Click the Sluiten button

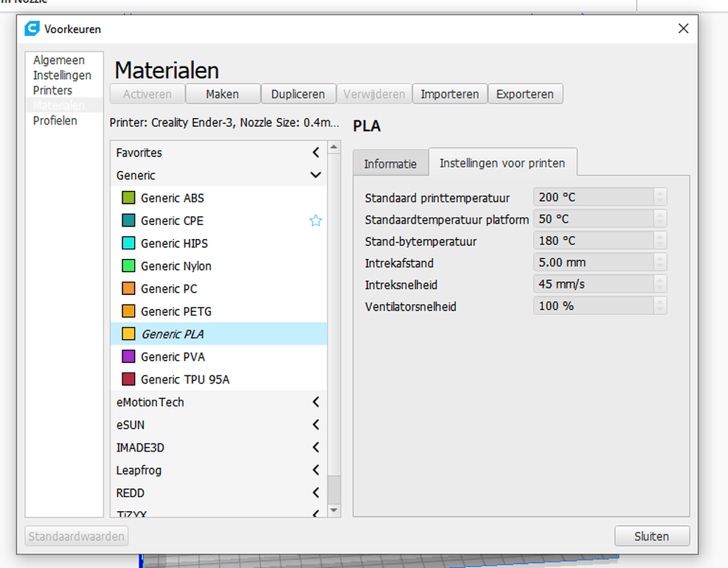click(652, 536)
